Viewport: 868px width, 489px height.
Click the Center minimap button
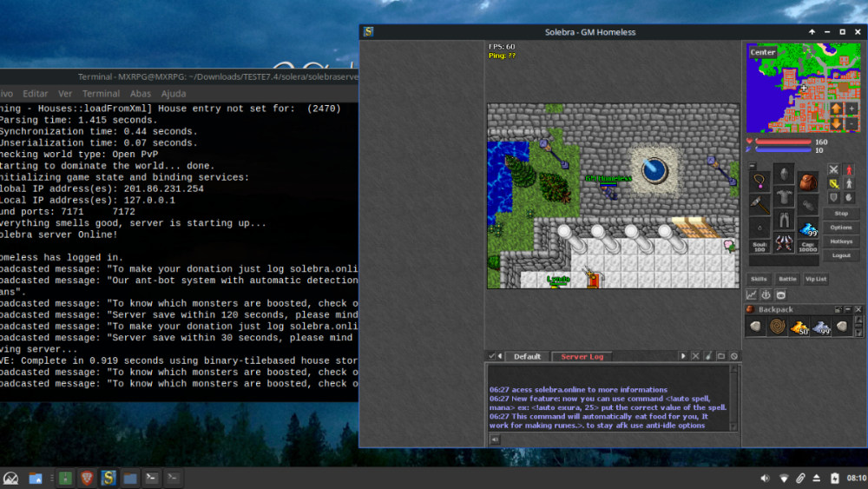763,52
